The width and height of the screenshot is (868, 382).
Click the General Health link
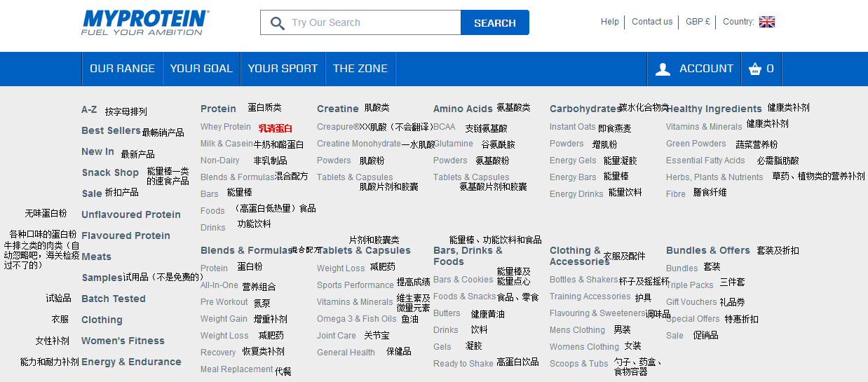(346, 353)
